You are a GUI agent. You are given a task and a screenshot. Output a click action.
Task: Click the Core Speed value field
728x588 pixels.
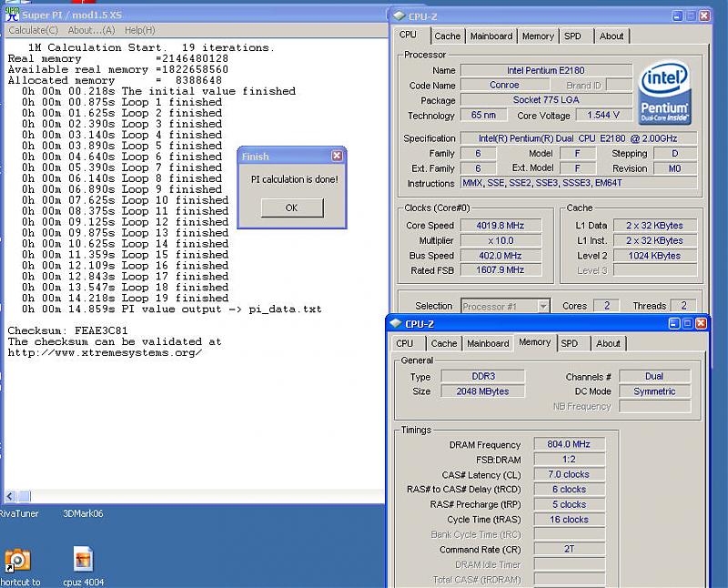(x=502, y=226)
